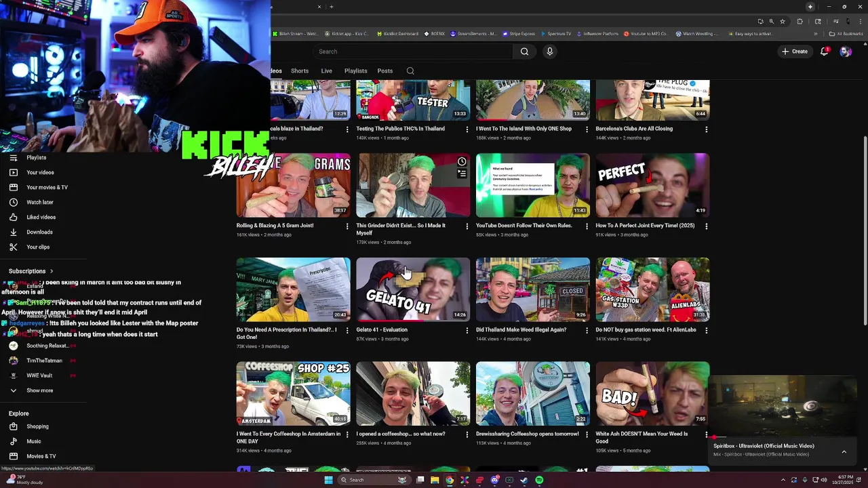Screen dimensions: 868x488
Task: Open the All Bookmarks folder
Action: 846,34
